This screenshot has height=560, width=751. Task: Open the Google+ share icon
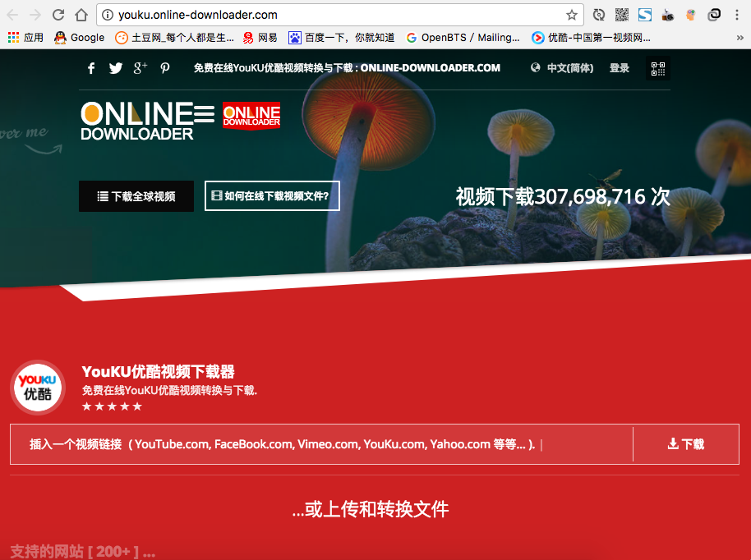point(141,68)
